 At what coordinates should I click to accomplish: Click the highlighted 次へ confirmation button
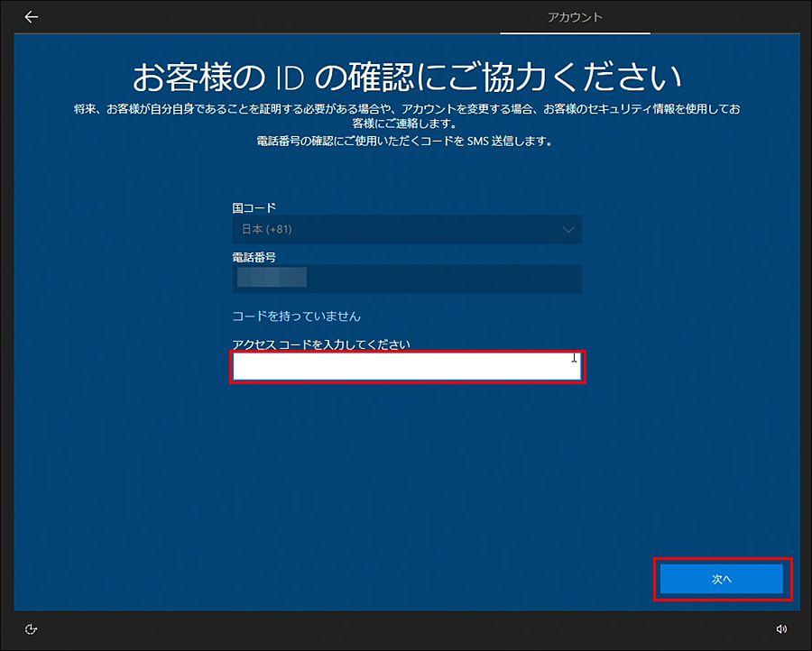[x=722, y=579]
